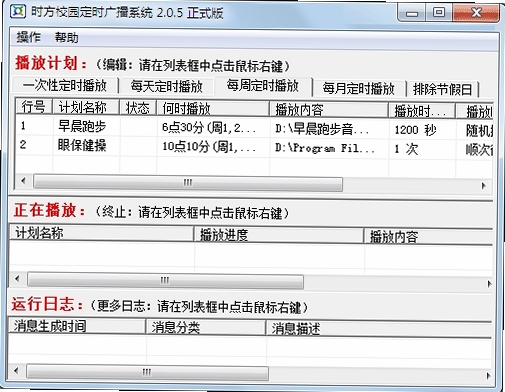The width and height of the screenshot is (505, 392).
Task: Click the 消息分类 column header
Action: (x=206, y=327)
